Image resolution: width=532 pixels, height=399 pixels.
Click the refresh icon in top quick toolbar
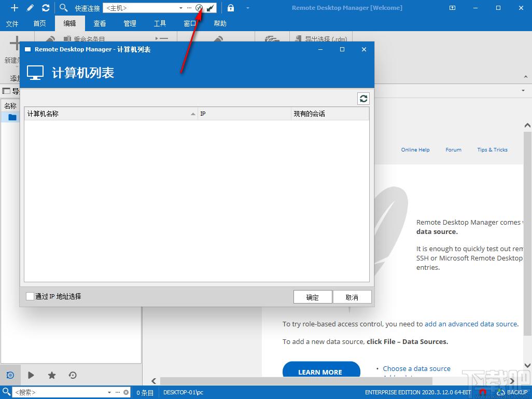(46, 7)
